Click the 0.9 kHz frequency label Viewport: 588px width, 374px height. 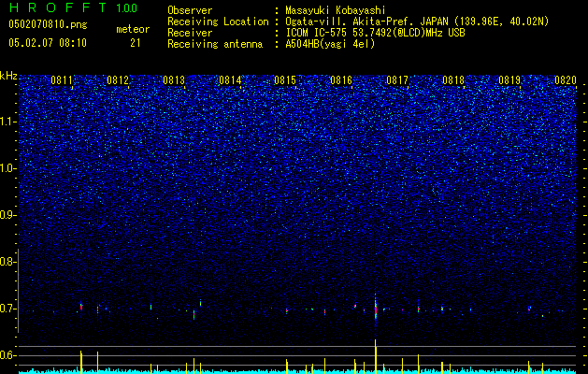pos(7,215)
